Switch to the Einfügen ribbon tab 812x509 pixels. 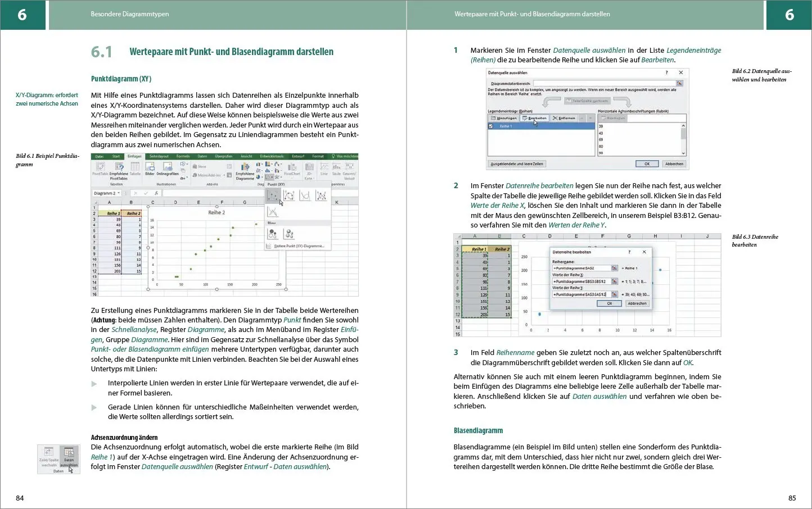coord(134,156)
